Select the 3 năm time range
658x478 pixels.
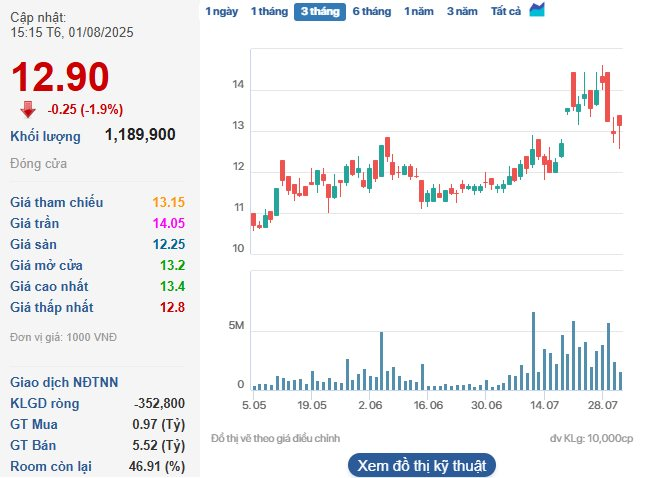pos(462,12)
